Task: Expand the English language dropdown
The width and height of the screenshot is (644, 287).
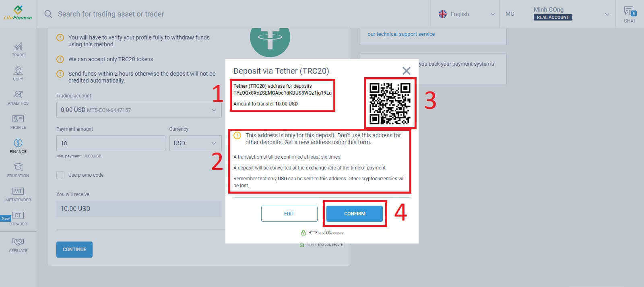Action: (467, 14)
